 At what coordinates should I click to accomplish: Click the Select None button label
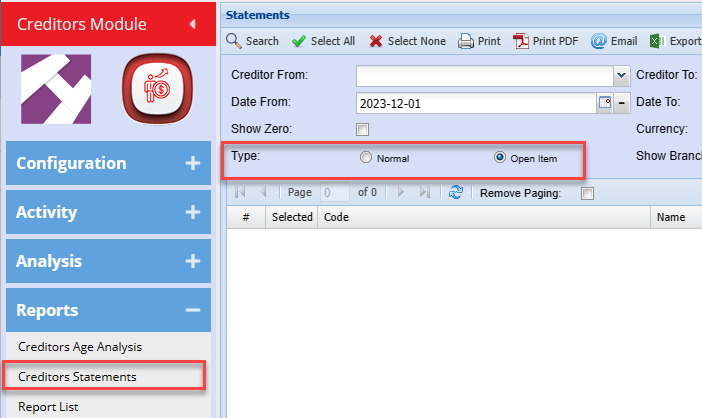point(416,41)
